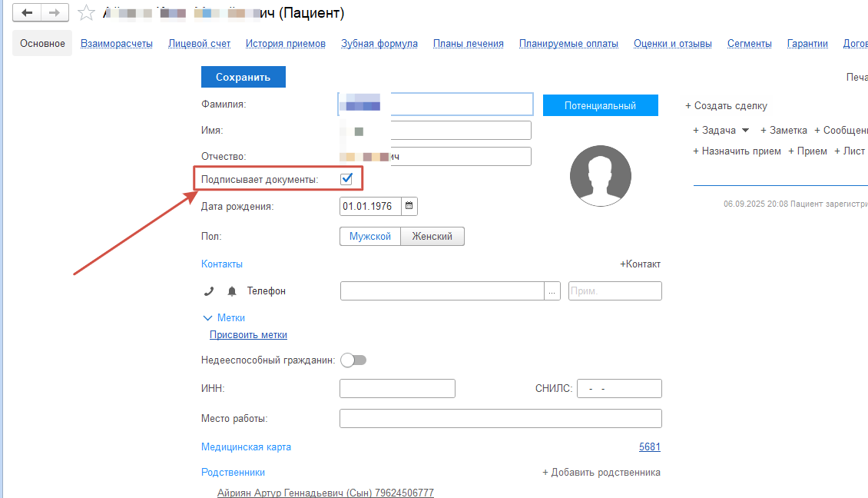Open the Контакты section link
868x498 pixels.
pyautogui.click(x=222, y=264)
